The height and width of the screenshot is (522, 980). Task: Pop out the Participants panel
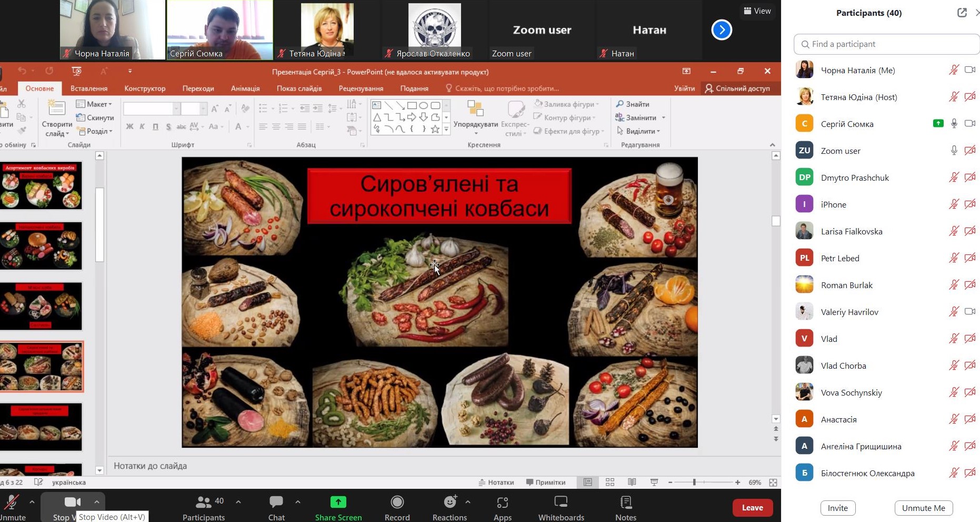pos(962,13)
